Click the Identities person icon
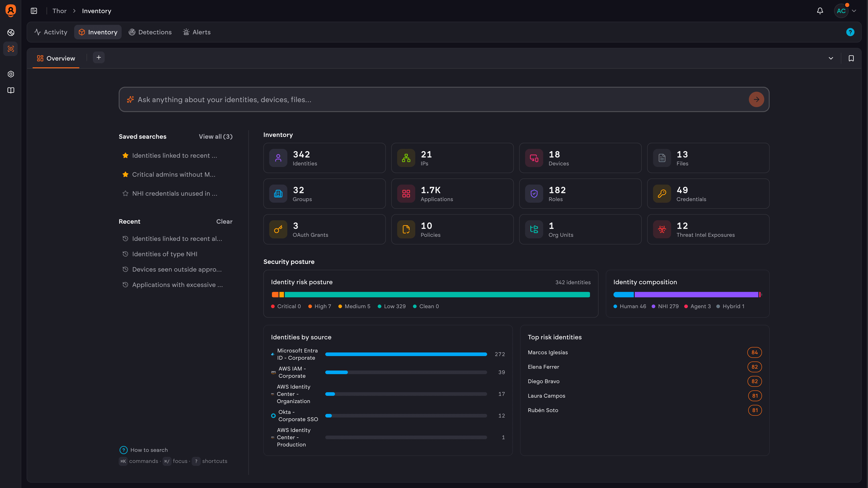The image size is (868, 488). pyautogui.click(x=278, y=158)
